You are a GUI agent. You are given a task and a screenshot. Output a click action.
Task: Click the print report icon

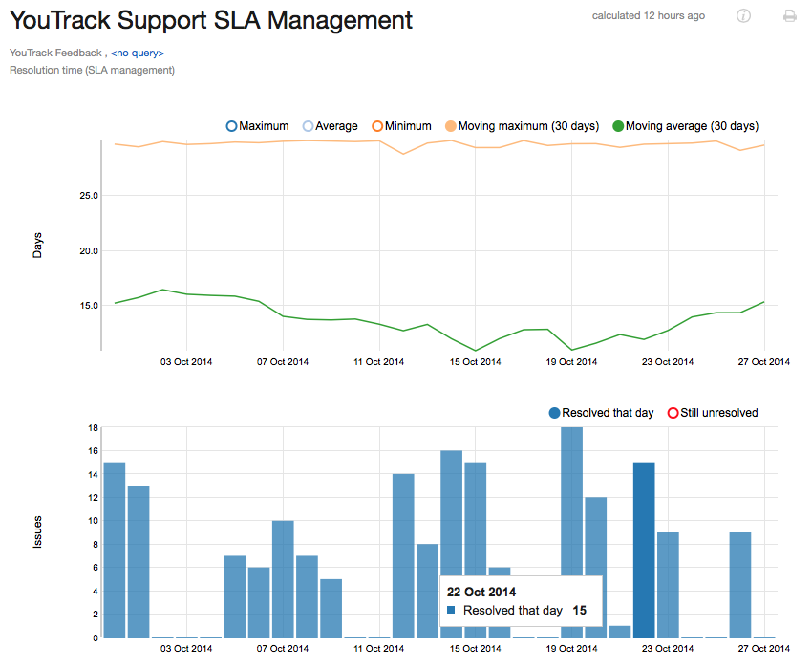tap(788, 16)
